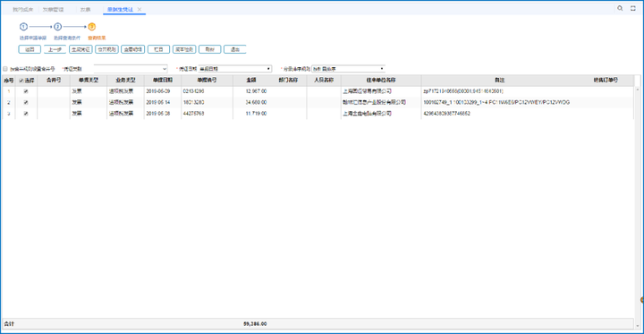Click the scroll-up arrow of the table scrollbar

pyautogui.click(x=639, y=90)
